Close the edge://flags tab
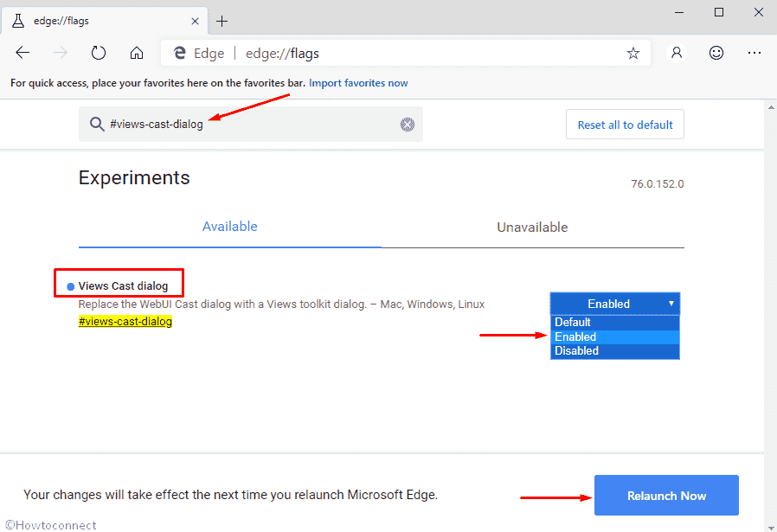777x532 pixels. click(195, 22)
